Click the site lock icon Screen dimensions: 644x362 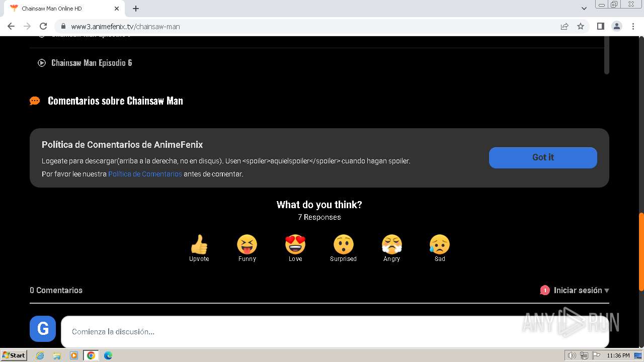coord(63,27)
